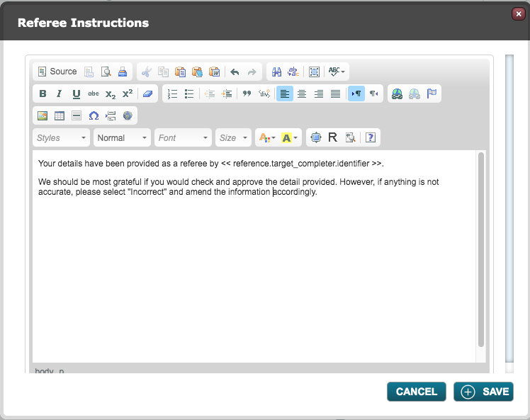Toggle italic formatting

coord(59,93)
